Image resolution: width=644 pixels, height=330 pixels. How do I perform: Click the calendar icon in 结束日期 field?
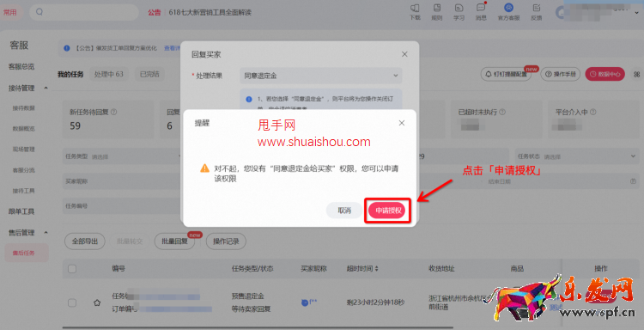pos(633,181)
